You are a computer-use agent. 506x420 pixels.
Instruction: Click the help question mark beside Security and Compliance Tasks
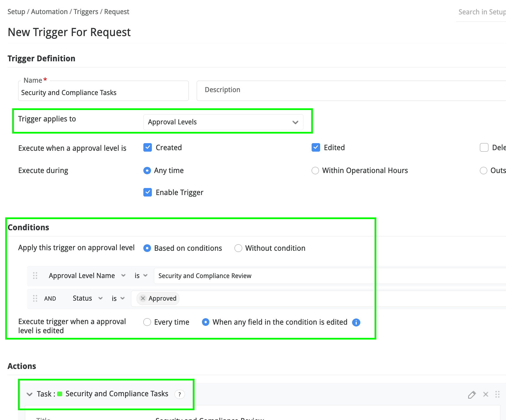tap(179, 394)
